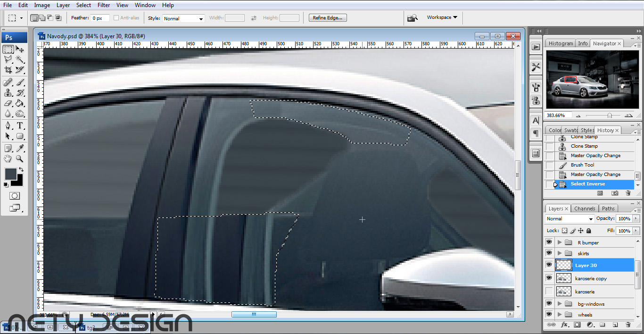The image size is (644, 334).
Task: Create new snapshot in History panel
Action: click(615, 193)
